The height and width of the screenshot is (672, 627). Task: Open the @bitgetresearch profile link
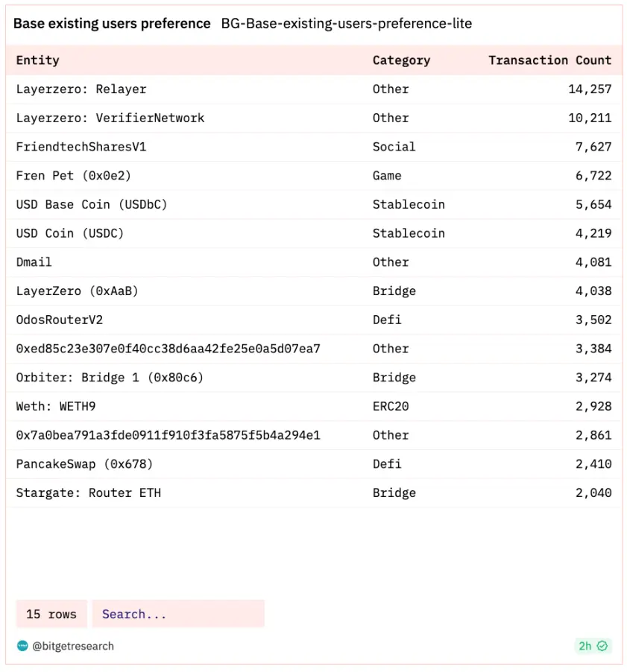(x=72, y=646)
